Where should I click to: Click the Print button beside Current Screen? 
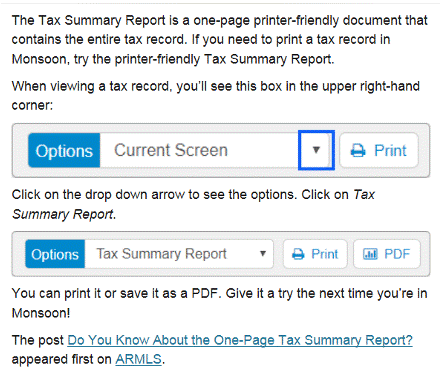pos(379,150)
